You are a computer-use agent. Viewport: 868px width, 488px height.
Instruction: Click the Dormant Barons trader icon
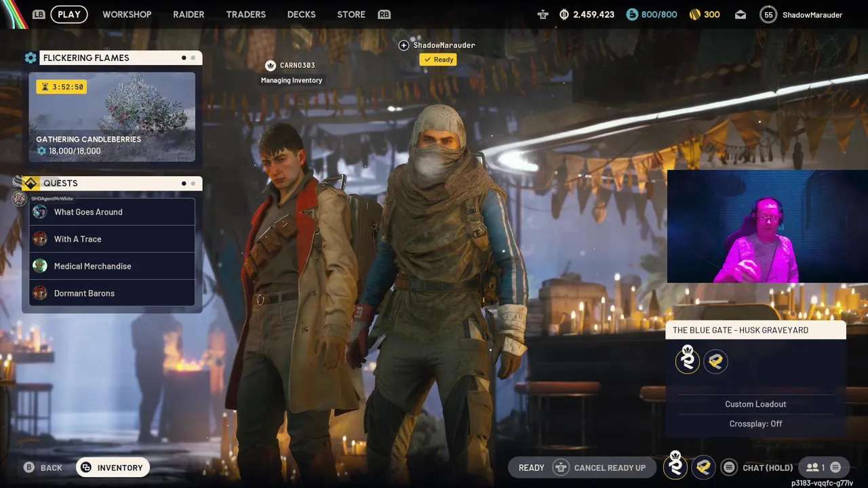coord(40,293)
